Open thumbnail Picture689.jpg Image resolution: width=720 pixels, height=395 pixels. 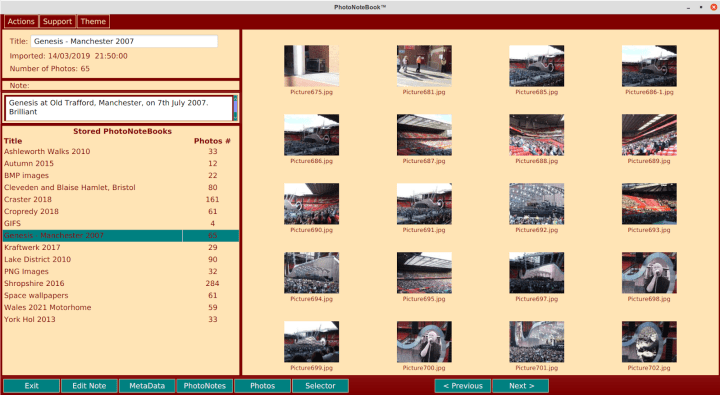tap(649, 135)
